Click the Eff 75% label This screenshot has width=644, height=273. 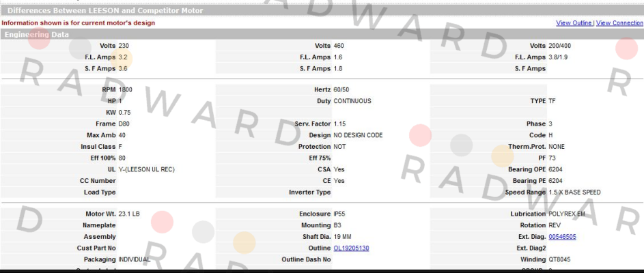point(320,158)
